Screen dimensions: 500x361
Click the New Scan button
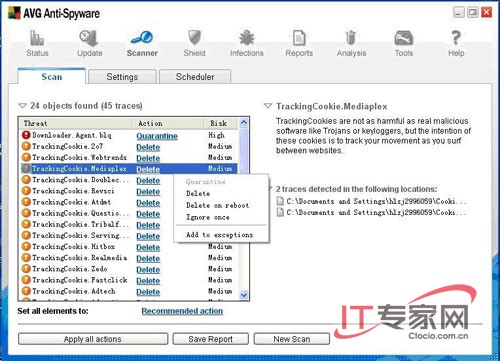point(292,339)
